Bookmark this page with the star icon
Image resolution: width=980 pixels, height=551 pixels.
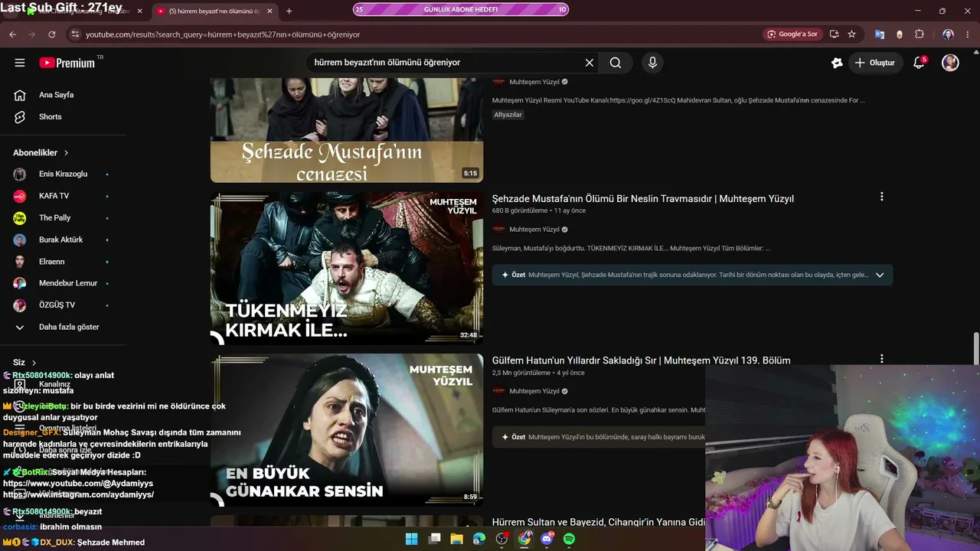point(851,34)
